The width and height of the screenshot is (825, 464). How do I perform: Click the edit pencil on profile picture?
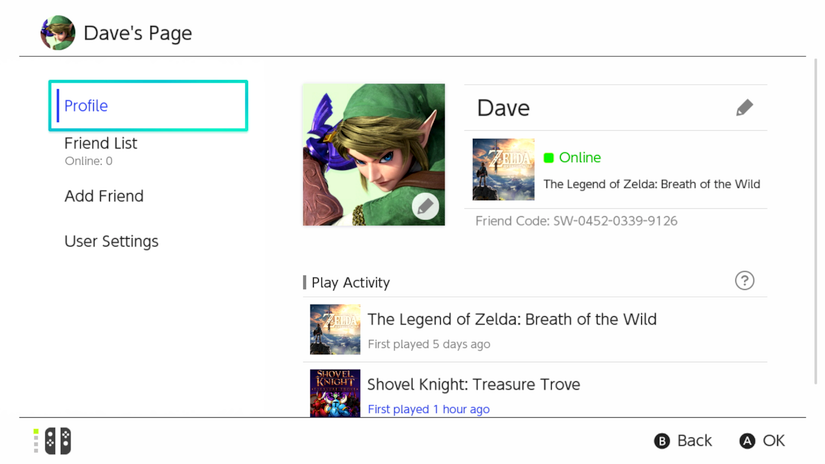click(x=425, y=206)
